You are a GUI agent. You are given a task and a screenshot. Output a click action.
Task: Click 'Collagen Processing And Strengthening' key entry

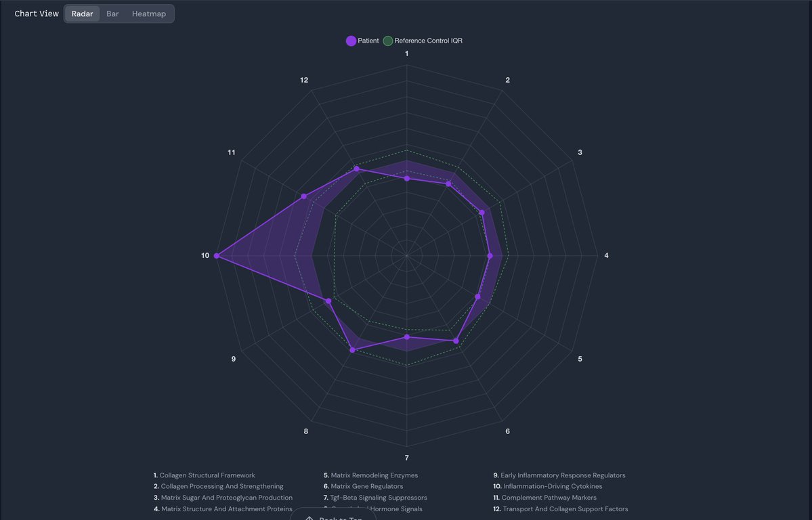tap(219, 486)
